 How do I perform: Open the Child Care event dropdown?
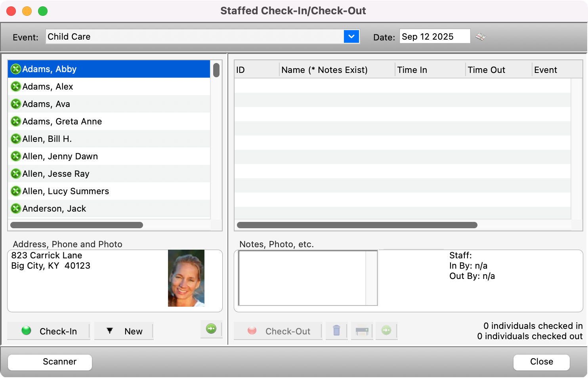click(351, 36)
